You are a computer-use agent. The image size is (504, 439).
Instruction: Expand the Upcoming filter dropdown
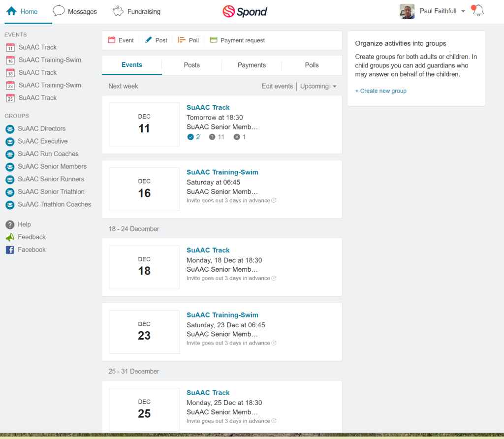[318, 86]
